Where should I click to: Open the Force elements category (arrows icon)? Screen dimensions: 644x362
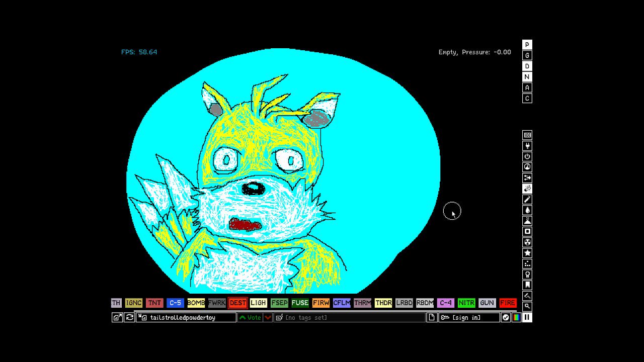pyautogui.click(x=527, y=178)
